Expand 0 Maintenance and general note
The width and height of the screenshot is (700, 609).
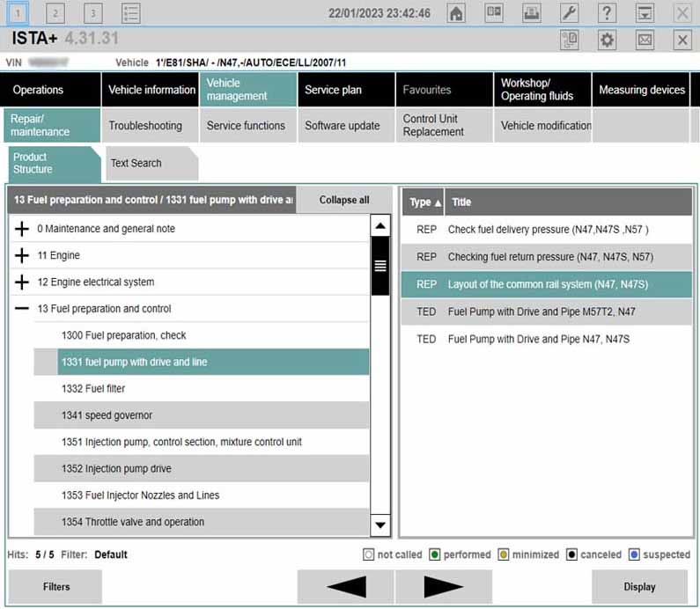pyautogui.click(x=21, y=229)
